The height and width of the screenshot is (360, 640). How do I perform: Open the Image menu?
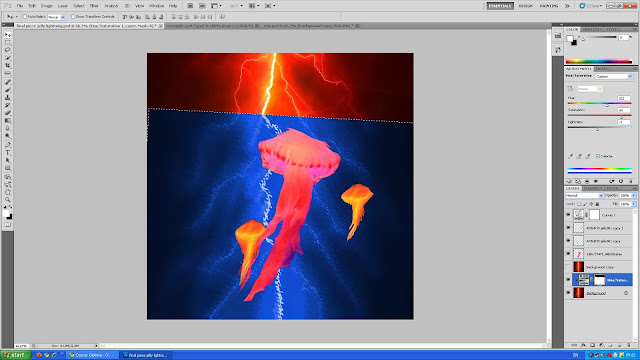coord(47,6)
